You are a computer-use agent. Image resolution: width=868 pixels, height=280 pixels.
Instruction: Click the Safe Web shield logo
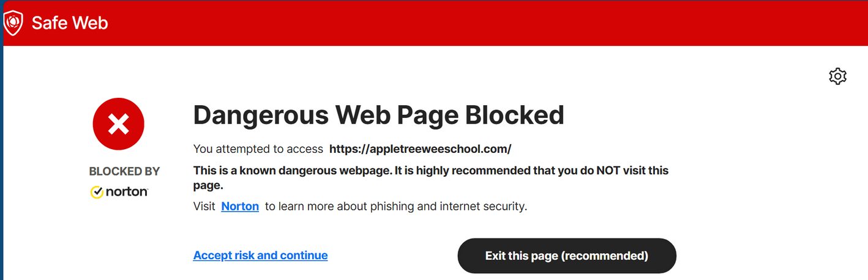13,23
